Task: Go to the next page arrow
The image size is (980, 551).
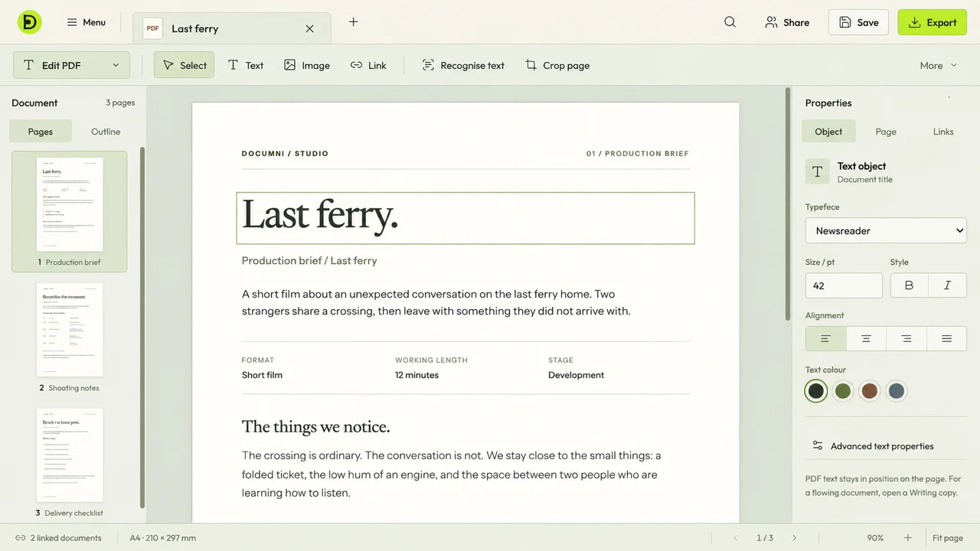Action: click(794, 538)
